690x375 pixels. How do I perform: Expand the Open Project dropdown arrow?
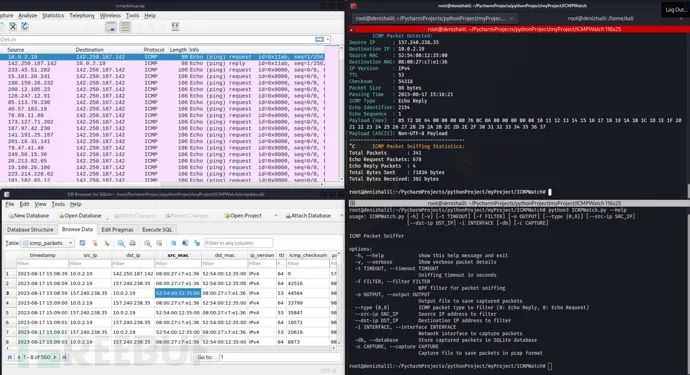276,216
